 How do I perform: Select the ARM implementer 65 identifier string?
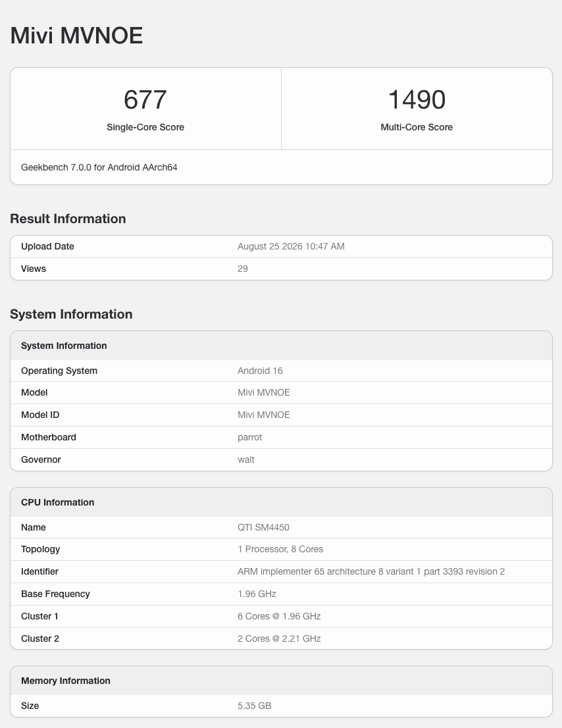(x=371, y=571)
